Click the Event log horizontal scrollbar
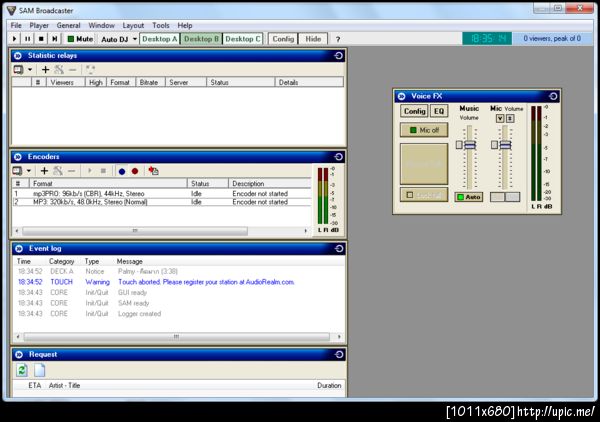The height and width of the screenshot is (422, 600). pos(178,337)
